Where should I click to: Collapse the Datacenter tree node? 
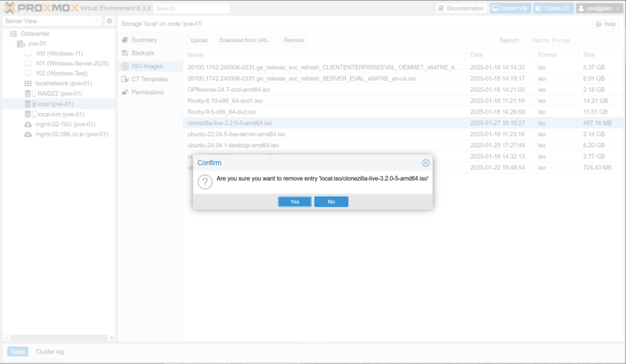6,34
